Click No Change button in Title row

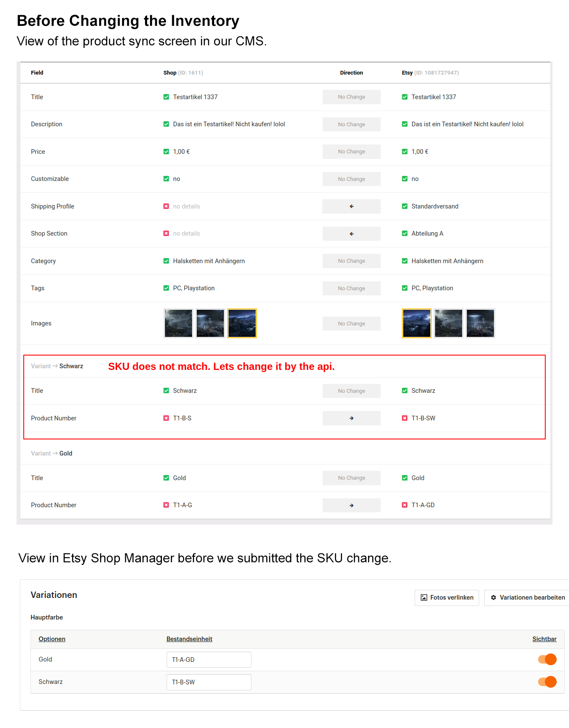[x=351, y=97]
